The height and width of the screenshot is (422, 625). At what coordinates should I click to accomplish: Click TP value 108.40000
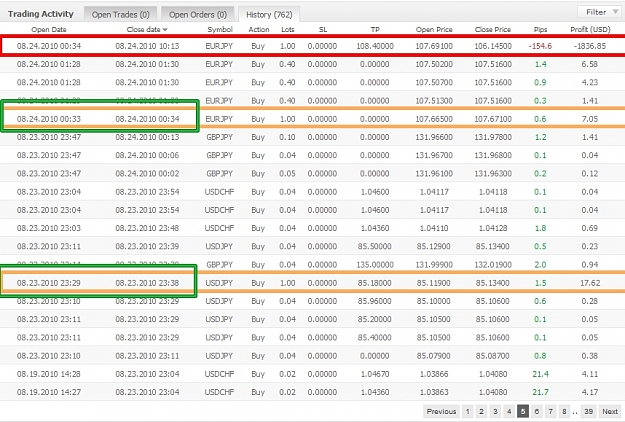[375, 46]
